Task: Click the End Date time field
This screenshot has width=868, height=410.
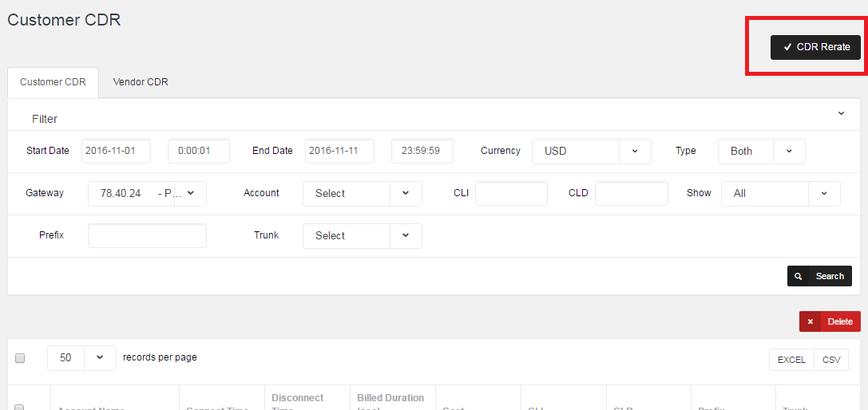Action: [x=422, y=151]
